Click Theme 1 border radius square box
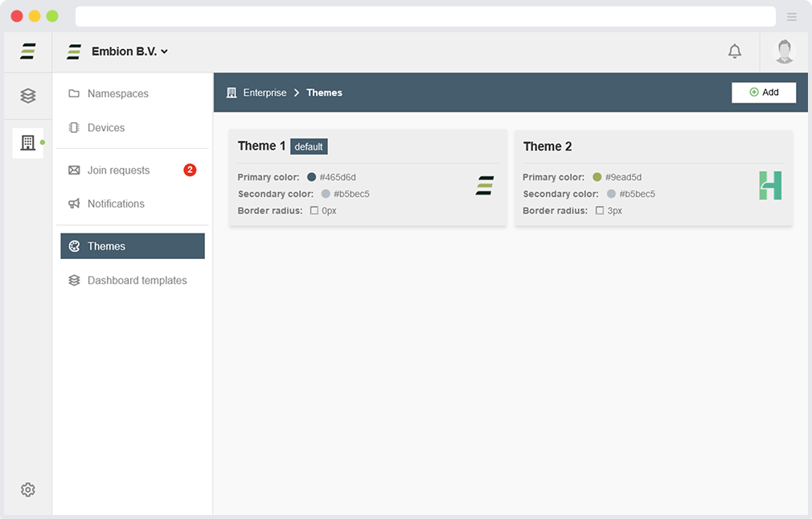 (314, 211)
